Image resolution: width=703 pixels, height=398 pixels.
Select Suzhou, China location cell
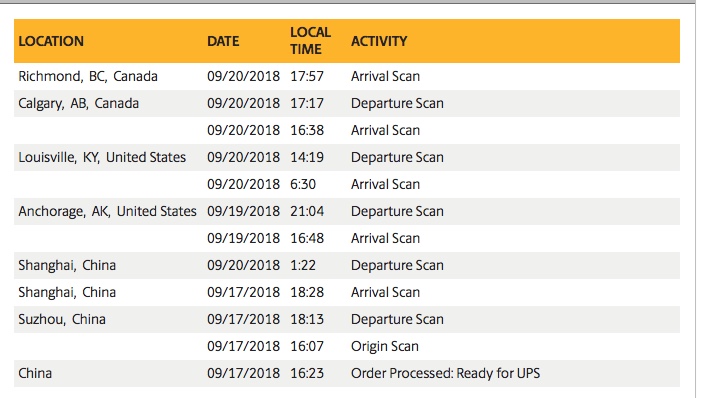click(x=62, y=319)
